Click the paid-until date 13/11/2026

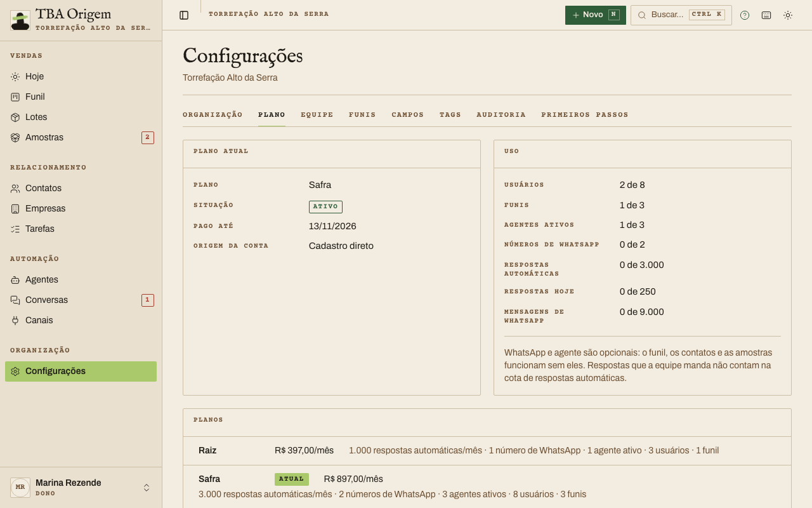(332, 226)
